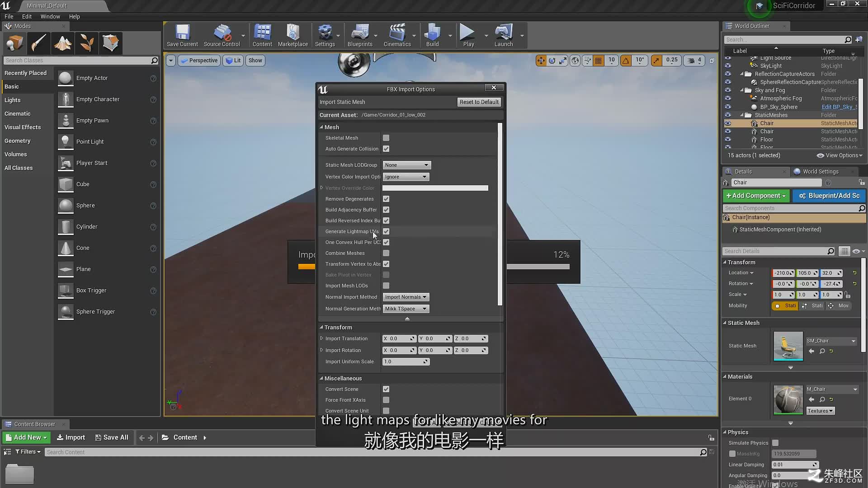Click the camera speed icon in viewport
Viewport: 868px width, 488px height.
pos(691,61)
